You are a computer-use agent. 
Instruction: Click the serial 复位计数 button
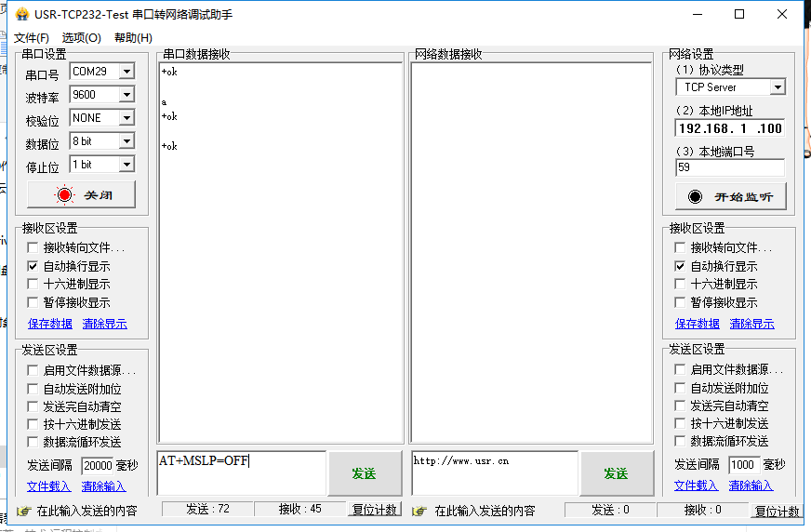375,510
